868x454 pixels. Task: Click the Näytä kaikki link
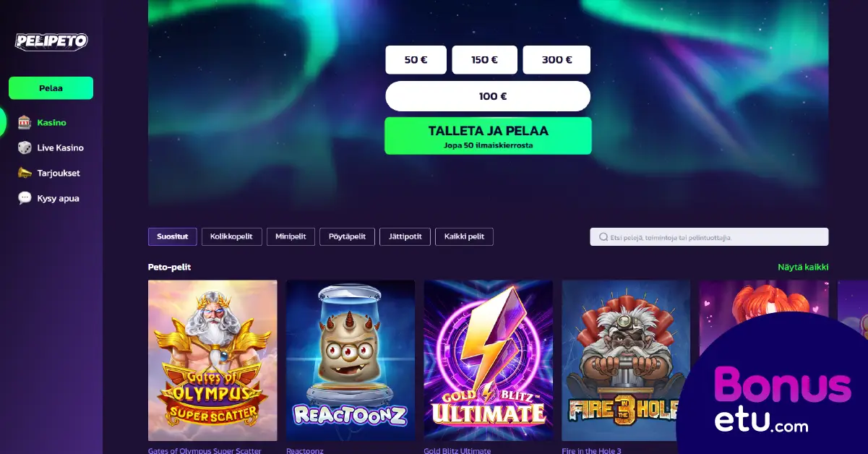point(803,267)
